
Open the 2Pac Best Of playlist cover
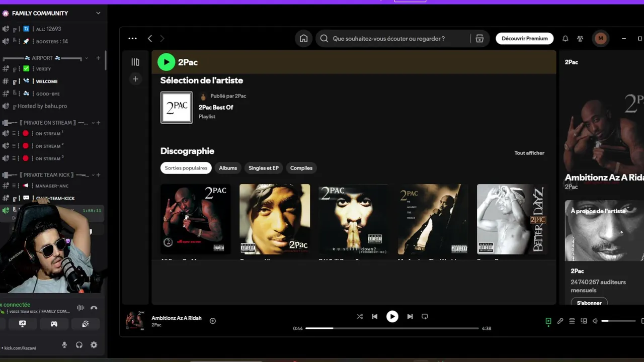(177, 107)
